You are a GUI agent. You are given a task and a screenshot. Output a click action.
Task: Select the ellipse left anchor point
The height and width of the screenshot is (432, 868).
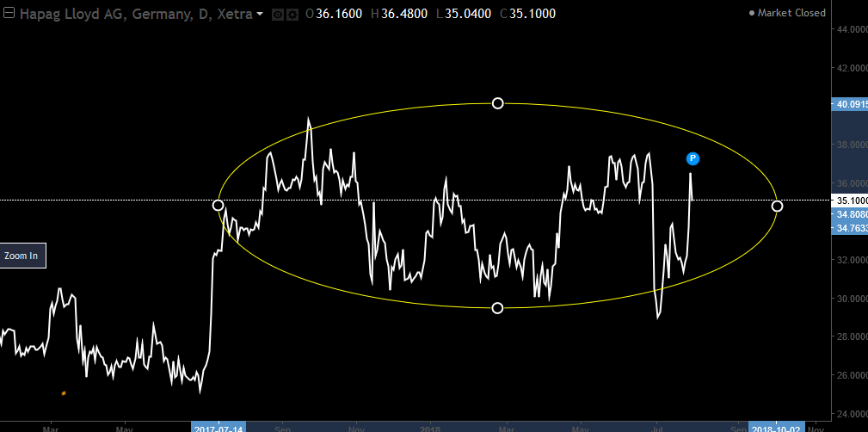(219, 206)
